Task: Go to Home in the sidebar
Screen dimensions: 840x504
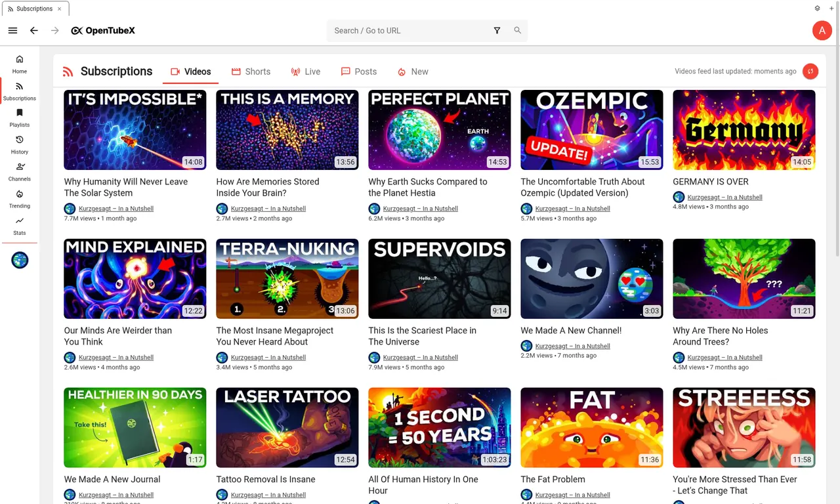Action: click(x=20, y=64)
